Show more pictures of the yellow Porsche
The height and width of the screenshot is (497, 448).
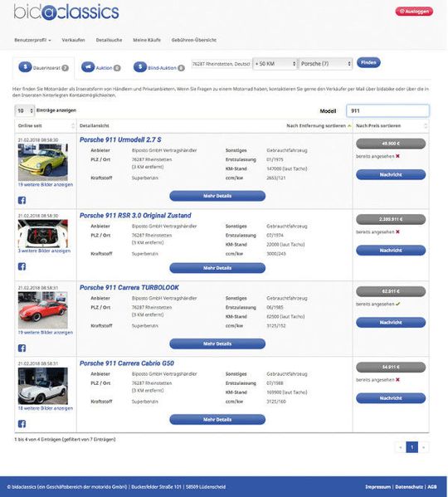click(46, 184)
